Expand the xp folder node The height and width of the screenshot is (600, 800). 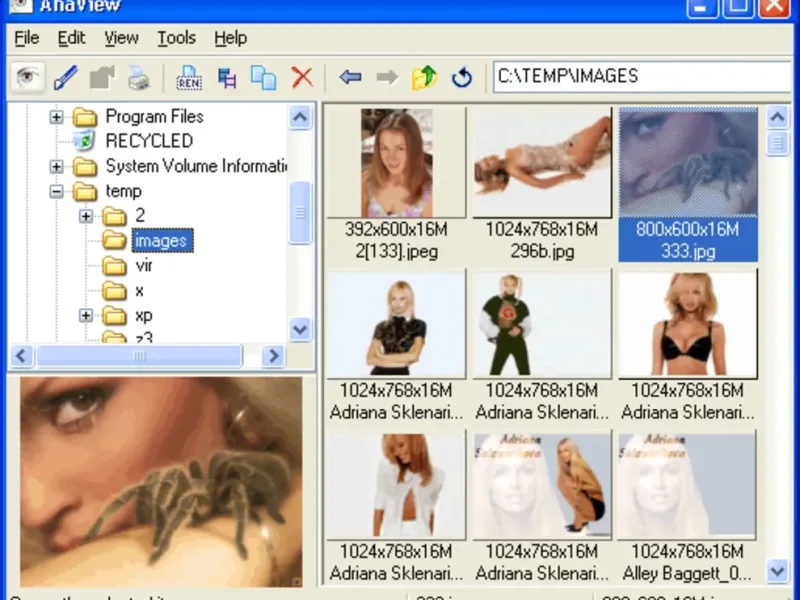pos(86,316)
